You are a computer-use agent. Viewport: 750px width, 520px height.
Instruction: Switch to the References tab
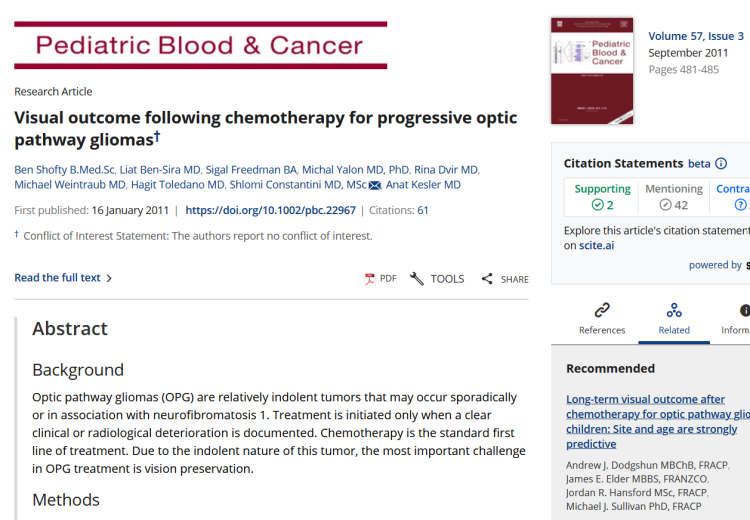(x=602, y=330)
